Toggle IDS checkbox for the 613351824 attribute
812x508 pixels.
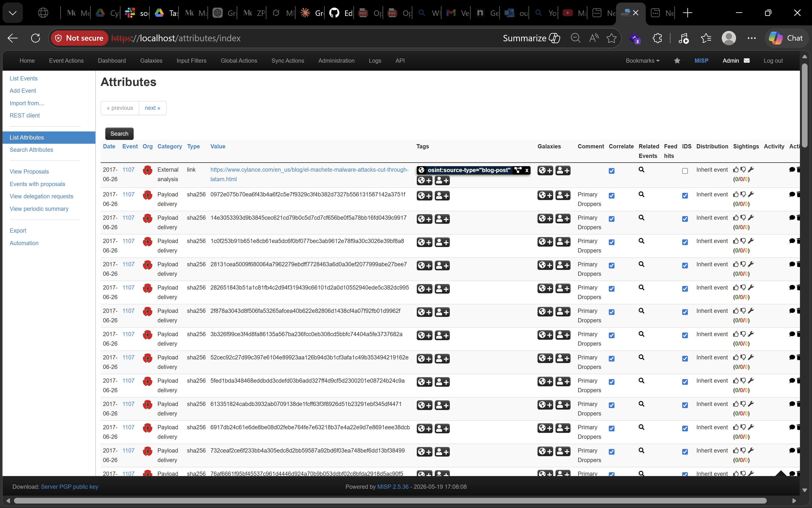[685, 405]
